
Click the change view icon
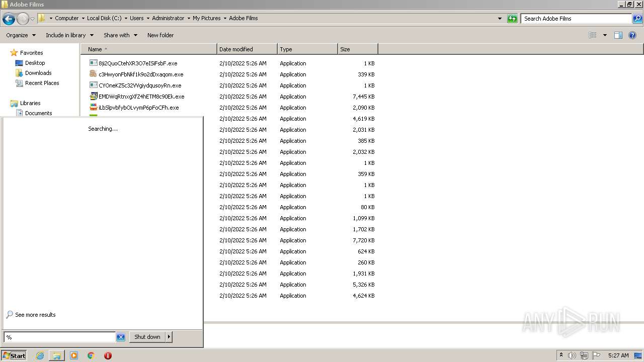tap(593, 35)
